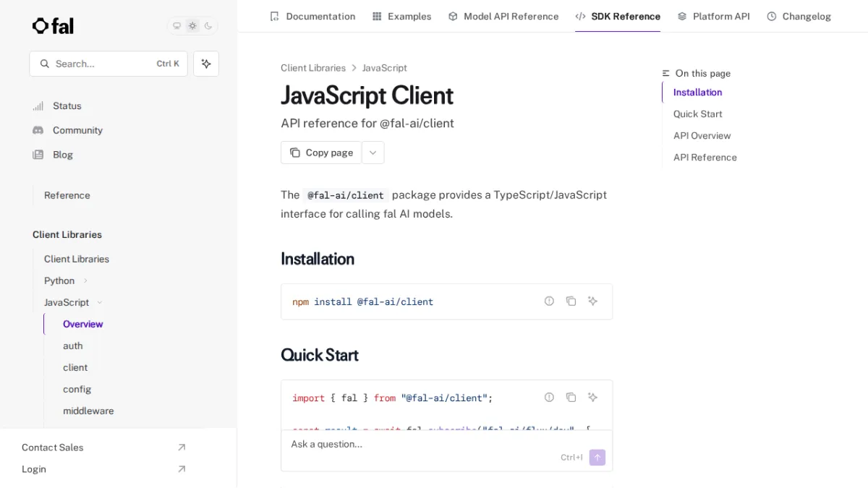The height and width of the screenshot is (488, 868).
Task: Click the Installation section heading
Action: (x=318, y=259)
